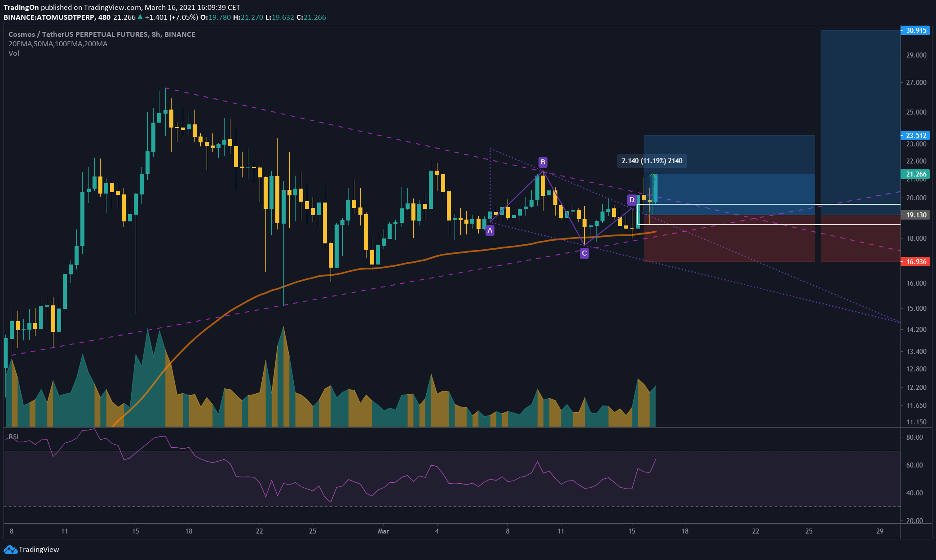
Task: Select the A pattern point marker
Action: point(490,231)
